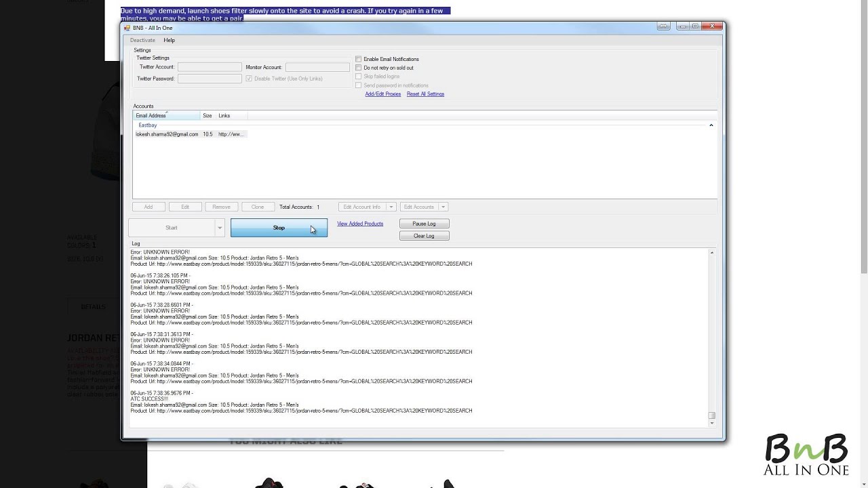Screen dimensions: 868x488
Task: Open View Added Products link
Action: pyautogui.click(x=360, y=224)
